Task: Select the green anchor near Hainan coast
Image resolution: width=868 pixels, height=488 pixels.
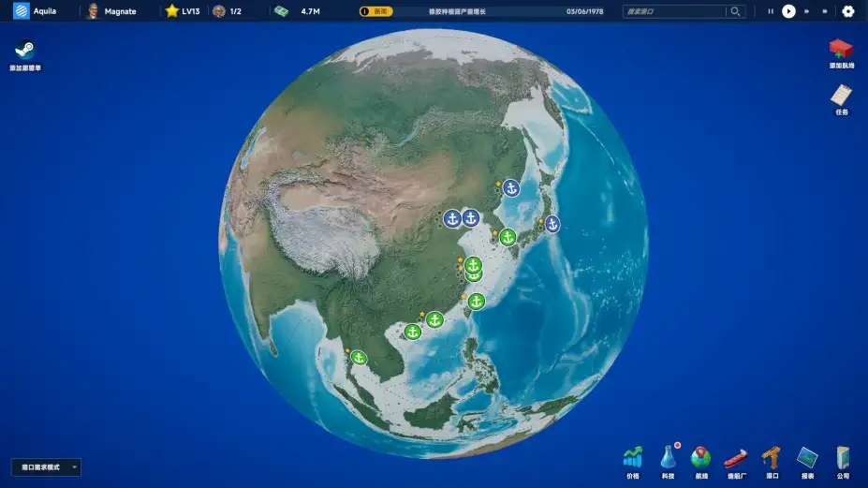Action: pyautogui.click(x=412, y=332)
